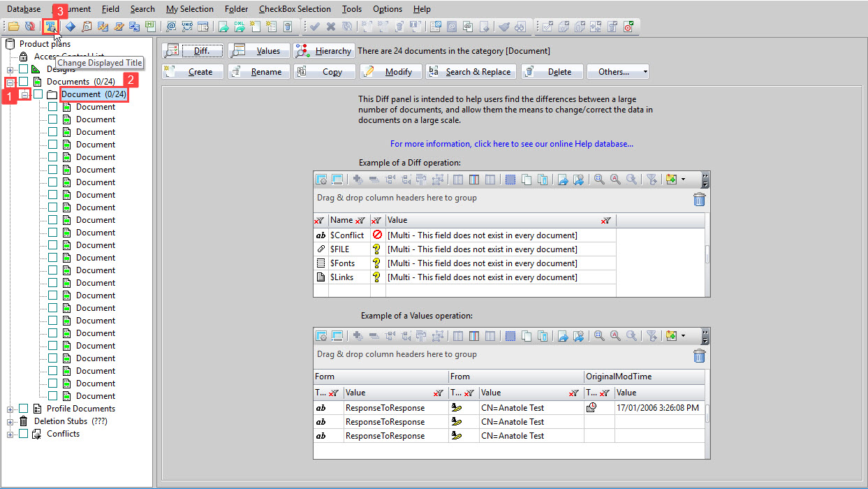Click the trash checkbox selection toolbar icon
Image resolution: width=868 pixels, height=489 pixels.
[x=612, y=27]
